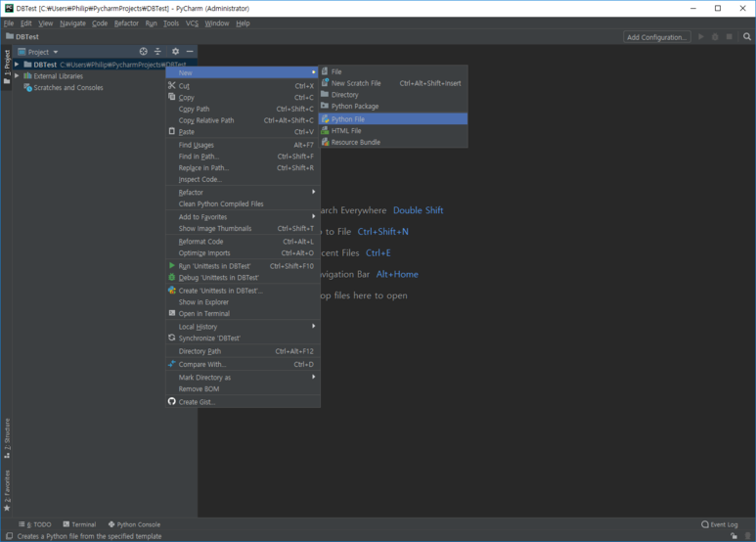Image resolution: width=756 pixels, height=542 pixels.
Task: Expand External Libraries tree node
Action: (x=17, y=76)
